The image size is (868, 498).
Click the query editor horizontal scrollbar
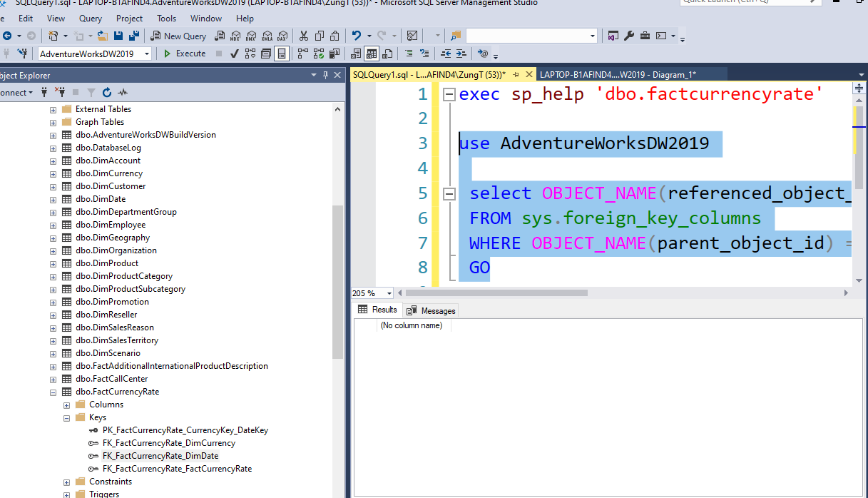pyautogui.click(x=496, y=293)
